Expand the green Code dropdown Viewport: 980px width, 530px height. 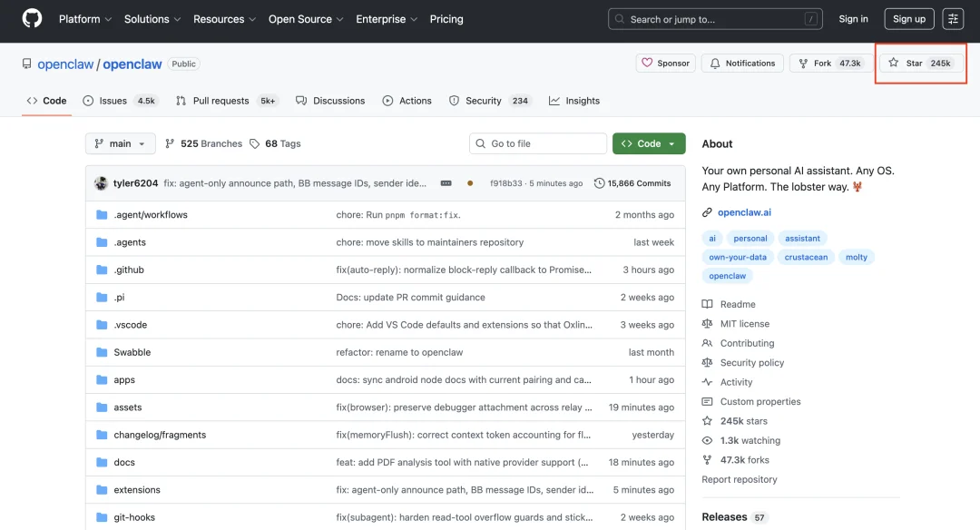click(649, 143)
